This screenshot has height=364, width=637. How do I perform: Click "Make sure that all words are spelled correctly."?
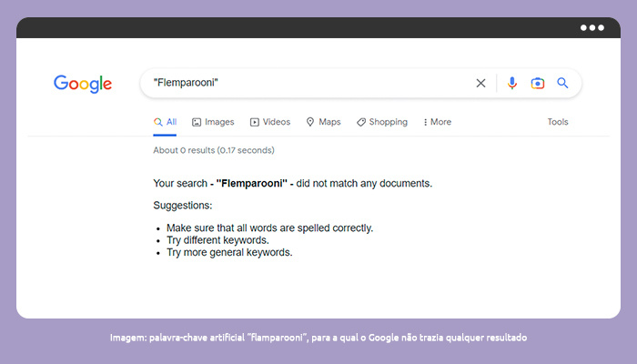coord(269,227)
